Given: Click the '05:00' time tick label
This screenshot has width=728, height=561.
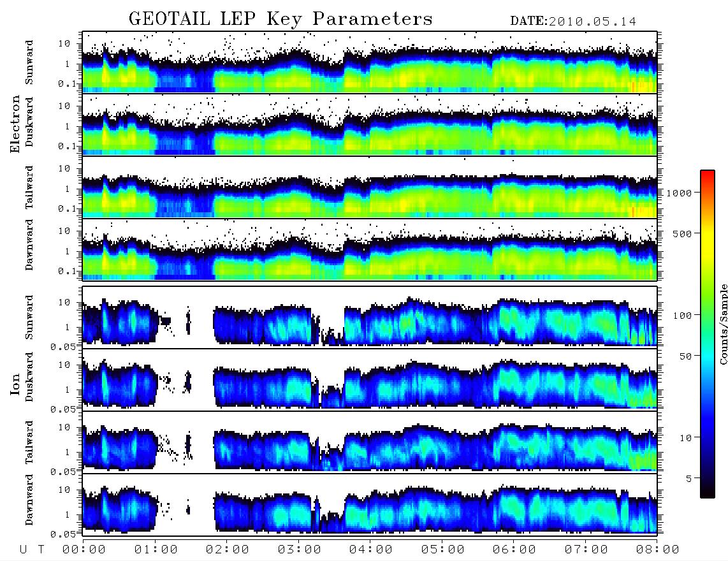Looking at the screenshot, I should tap(442, 550).
